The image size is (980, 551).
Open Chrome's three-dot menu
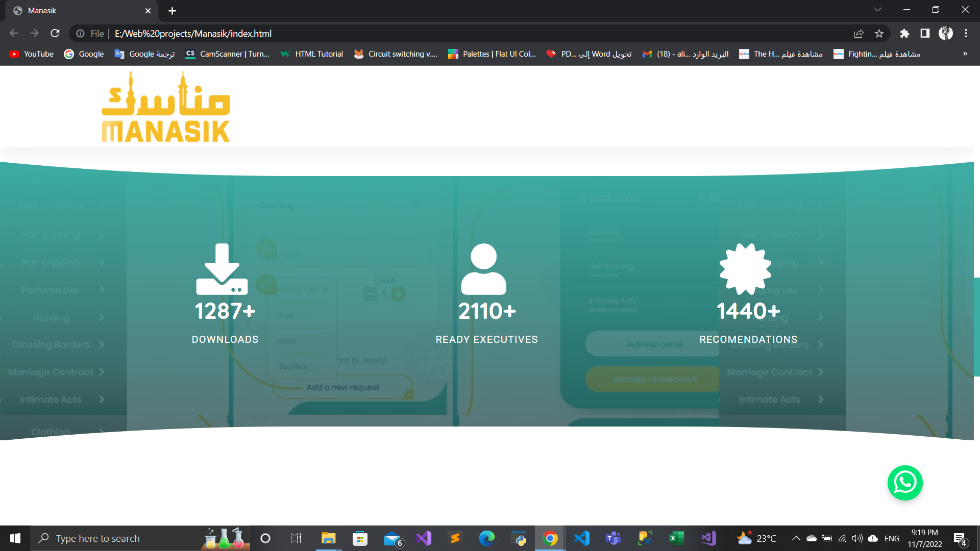tap(966, 33)
